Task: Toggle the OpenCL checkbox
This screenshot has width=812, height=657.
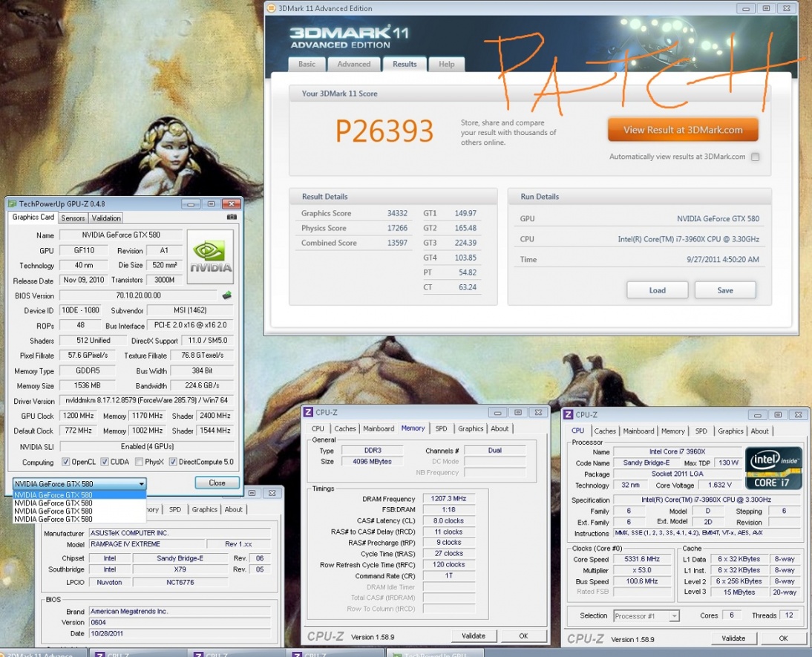Action: 66,462
